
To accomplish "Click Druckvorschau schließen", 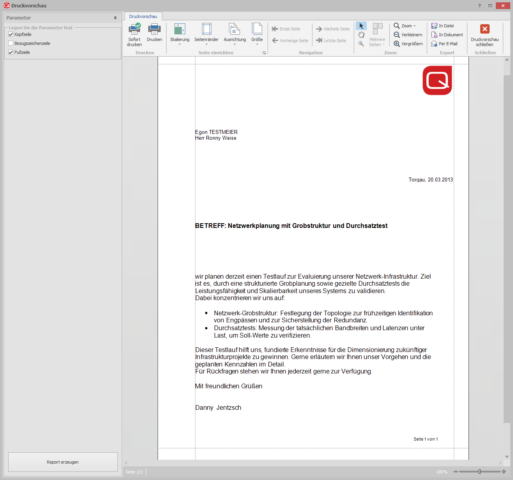I will 485,35.
